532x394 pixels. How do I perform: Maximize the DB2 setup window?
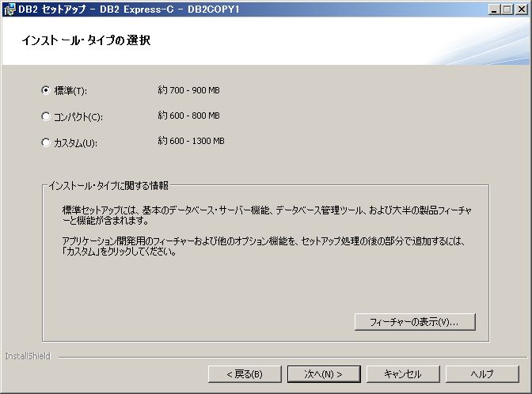(x=507, y=9)
